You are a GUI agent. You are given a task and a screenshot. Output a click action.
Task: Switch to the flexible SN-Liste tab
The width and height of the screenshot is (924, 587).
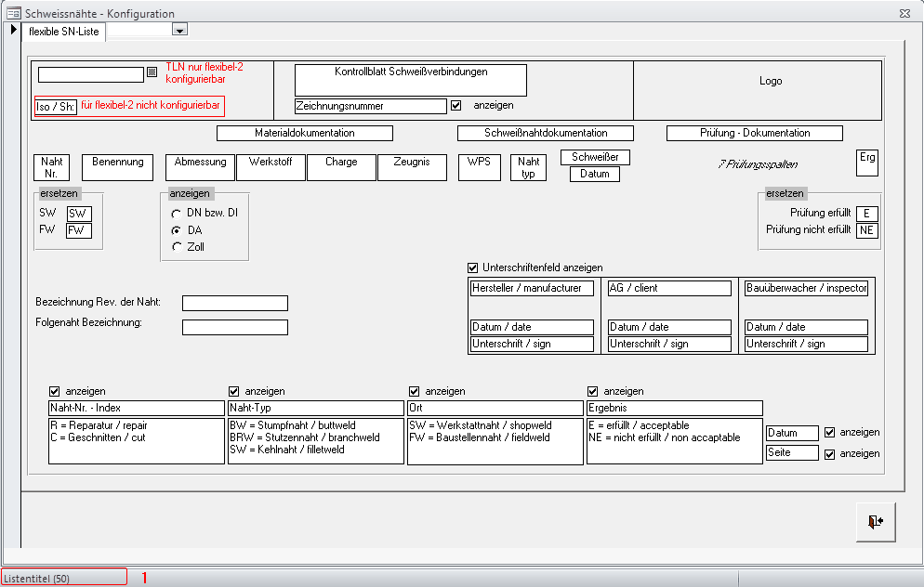pyautogui.click(x=64, y=31)
